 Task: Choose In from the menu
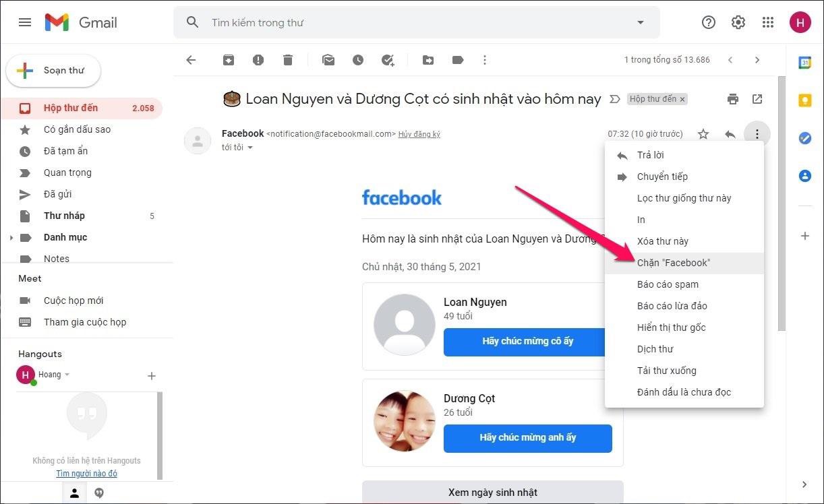[x=684, y=220]
